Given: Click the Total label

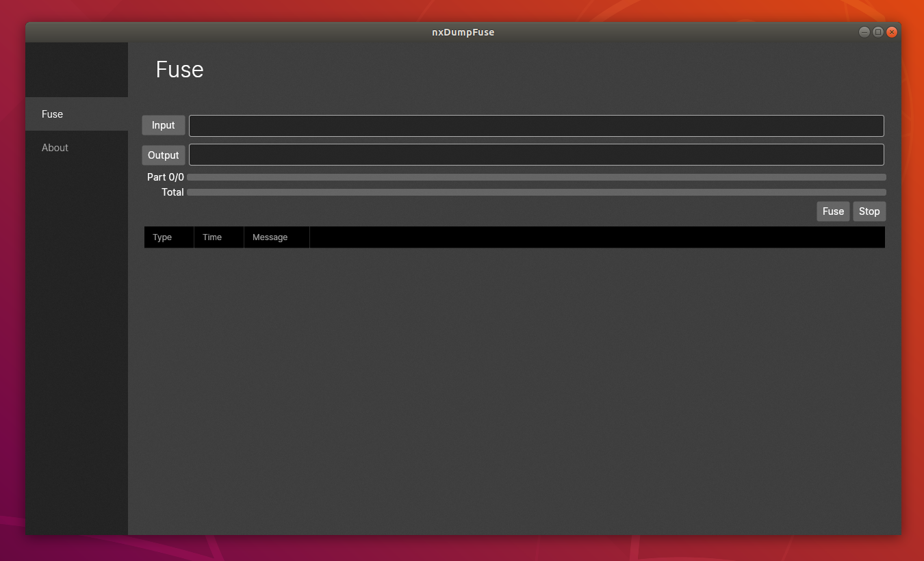Looking at the screenshot, I should coord(172,192).
